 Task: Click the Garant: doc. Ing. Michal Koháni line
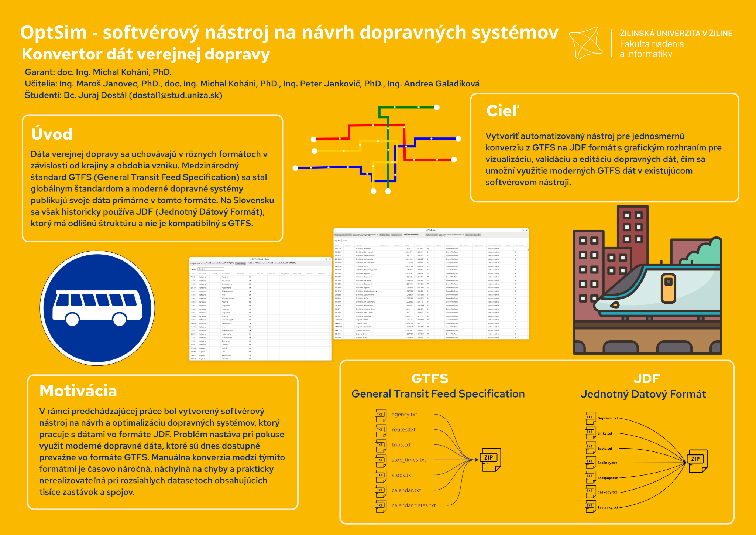98,72
